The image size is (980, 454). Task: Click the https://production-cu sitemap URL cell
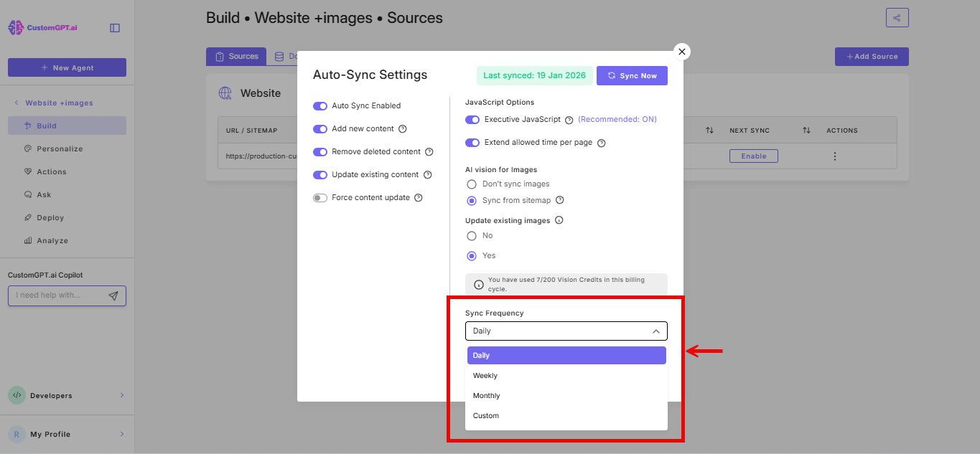(x=261, y=156)
